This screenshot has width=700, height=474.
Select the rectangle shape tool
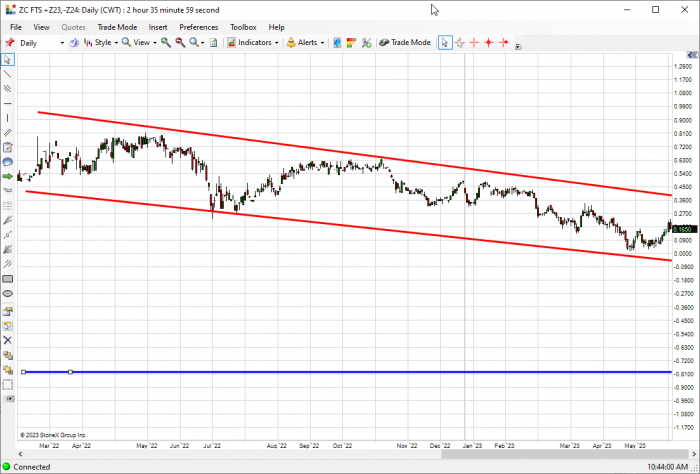pos(8,279)
